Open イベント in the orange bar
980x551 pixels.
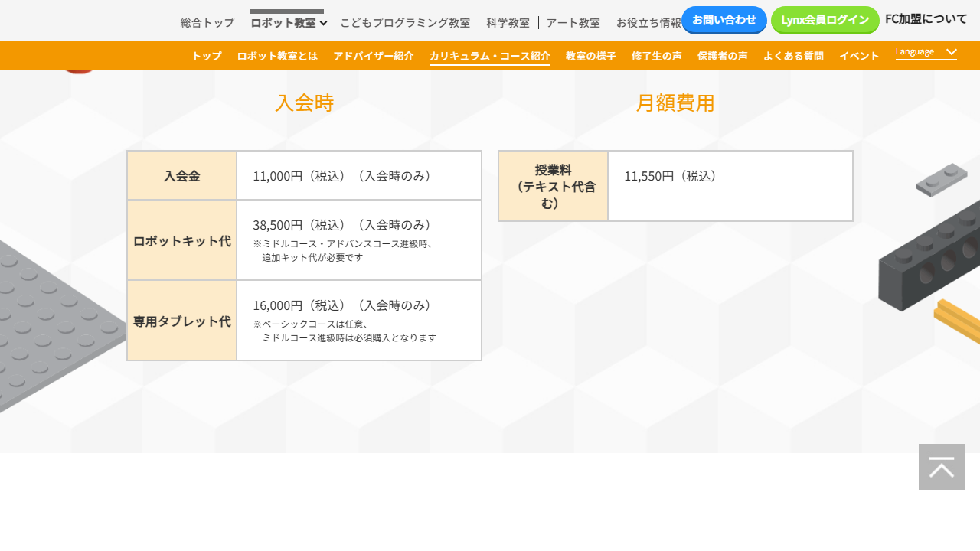(859, 56)
